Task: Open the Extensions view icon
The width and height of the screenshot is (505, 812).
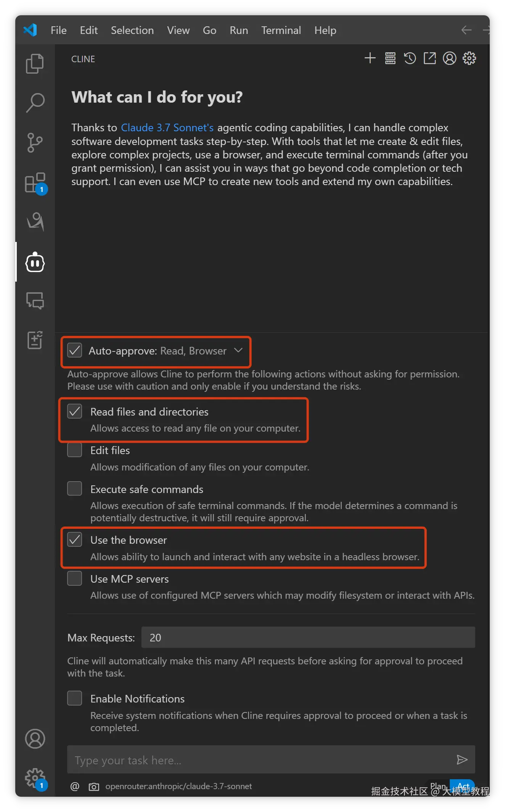Action: coord(35,183)
